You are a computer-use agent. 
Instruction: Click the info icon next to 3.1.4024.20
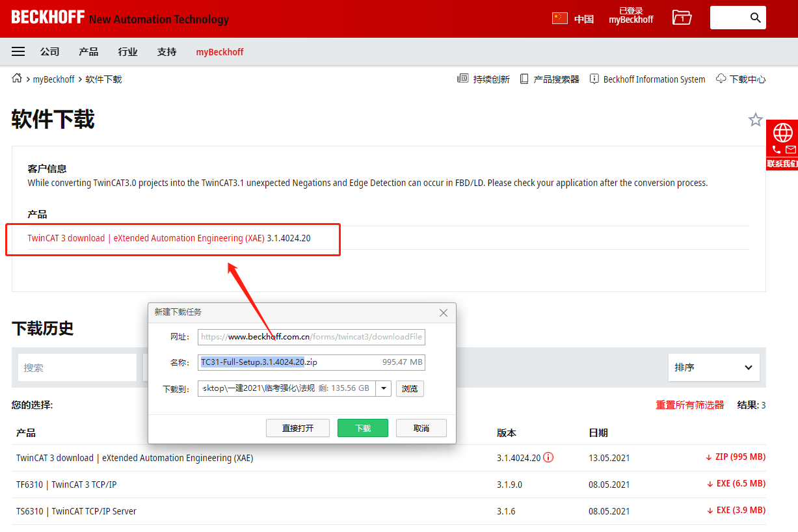548,457
